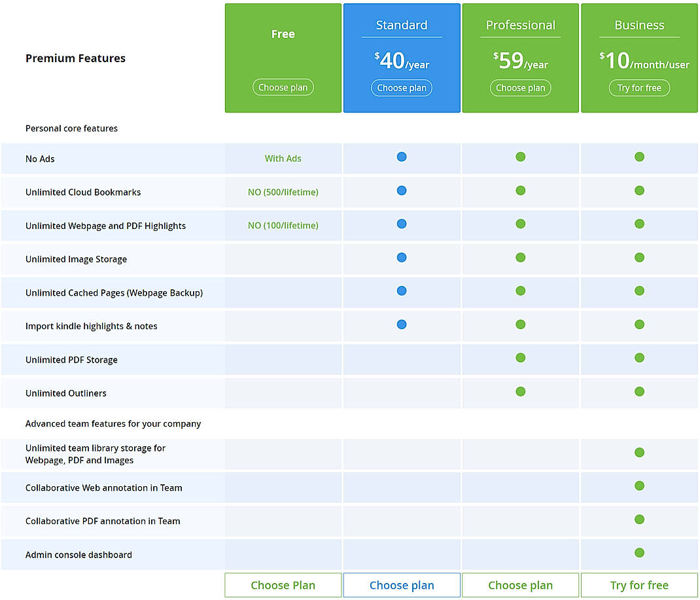Click the 'Premium Features' heading
This screenshot has height=600, width=700.
[x=75, y=58]
